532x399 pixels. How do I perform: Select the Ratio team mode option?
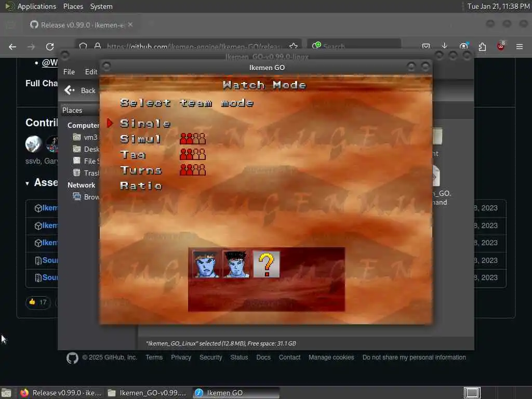pyautogui.click(x=141, y=185)
